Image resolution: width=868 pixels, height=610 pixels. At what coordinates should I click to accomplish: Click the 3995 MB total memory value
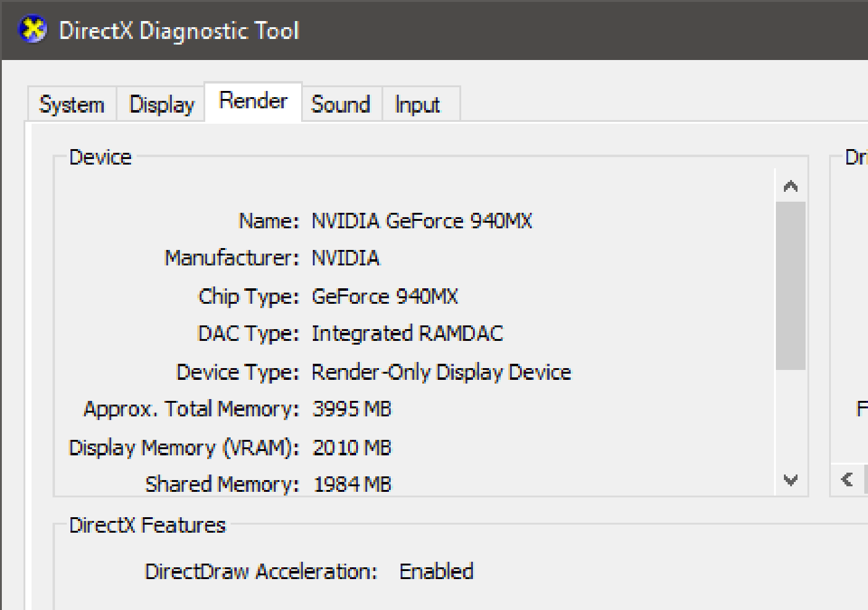click(352, 409)
